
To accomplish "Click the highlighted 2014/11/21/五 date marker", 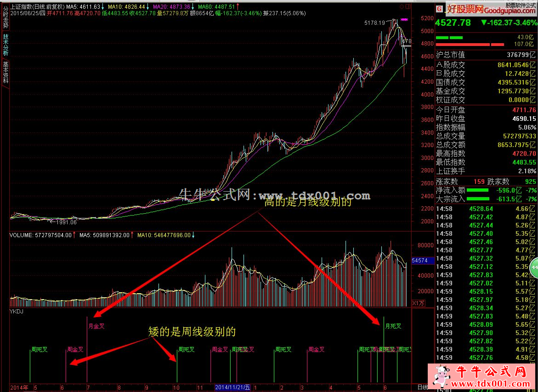I will (x=232, y=387).
